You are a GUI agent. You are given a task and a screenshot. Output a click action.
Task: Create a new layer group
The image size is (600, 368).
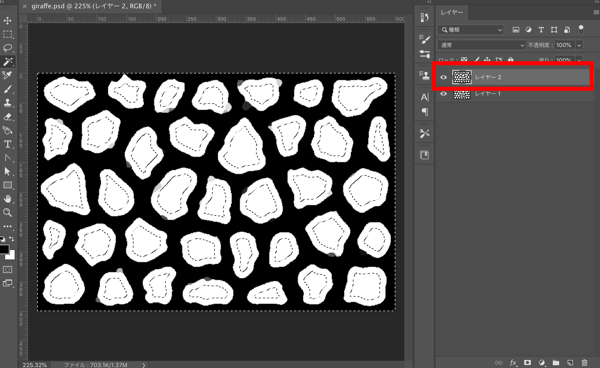point(556,363)
